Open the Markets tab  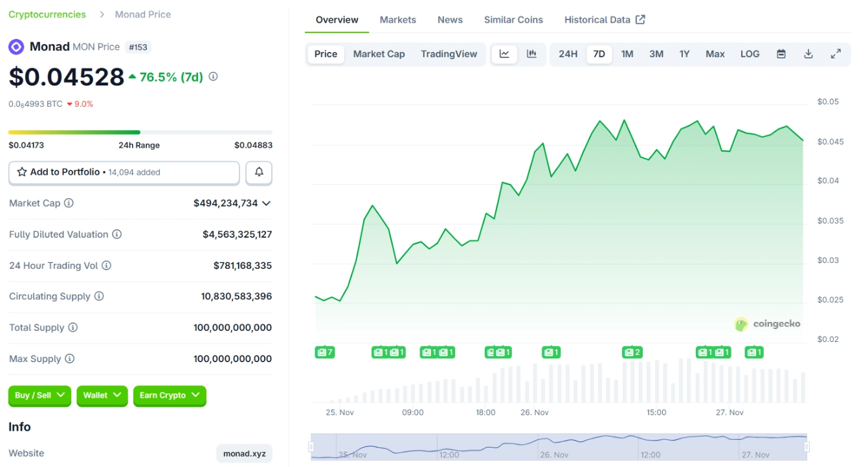pos(397,19)
